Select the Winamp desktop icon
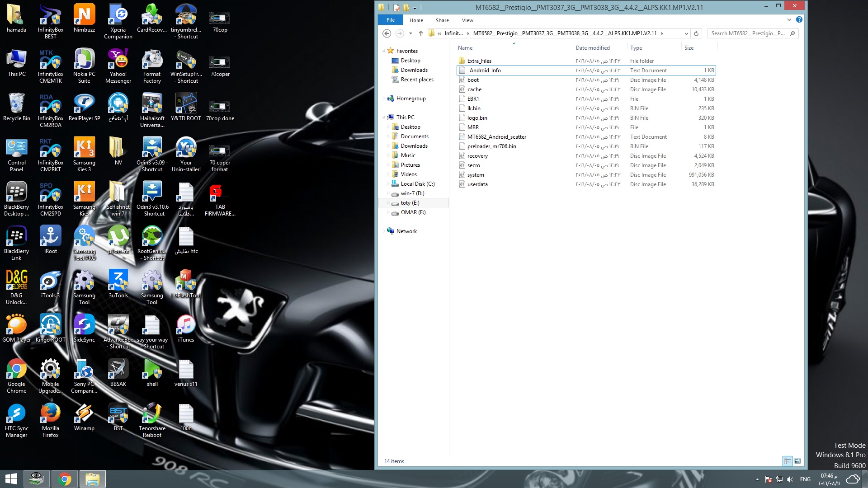Image resolution: width=868 pixels, height=488 pixels. pos(84,417)
